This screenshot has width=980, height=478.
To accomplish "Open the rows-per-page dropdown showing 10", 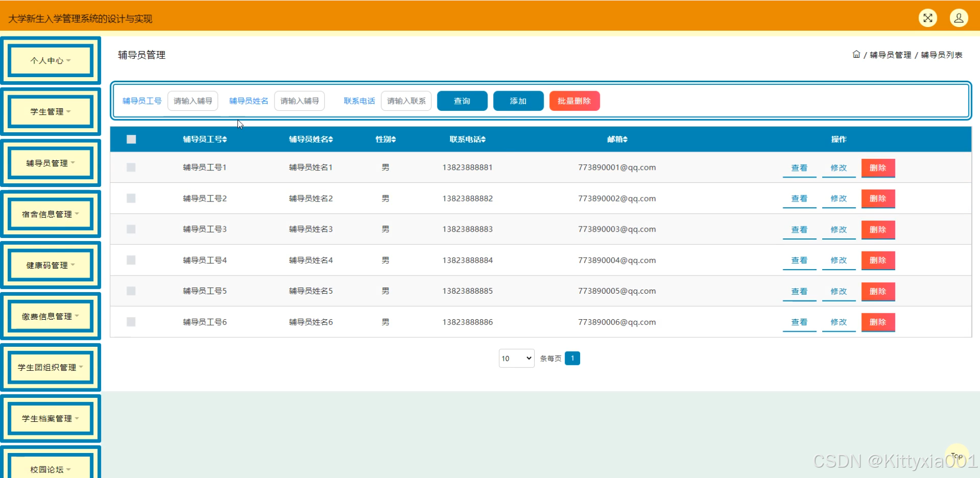I will click(516, 358).
